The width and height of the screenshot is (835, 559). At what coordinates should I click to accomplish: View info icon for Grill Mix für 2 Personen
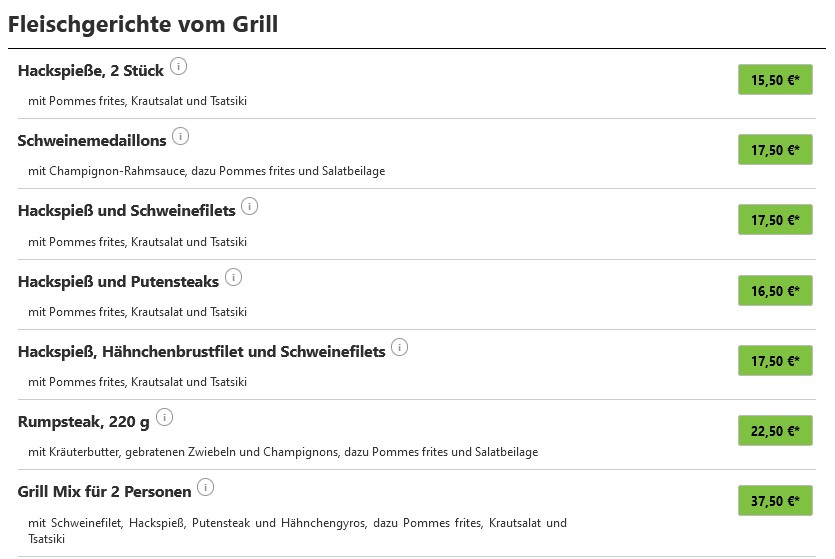206,487
